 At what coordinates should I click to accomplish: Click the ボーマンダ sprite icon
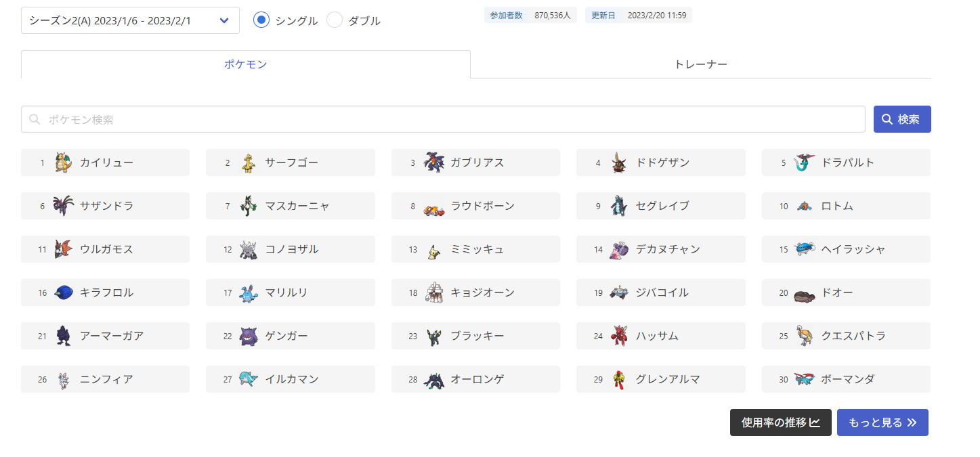[805, 379]
